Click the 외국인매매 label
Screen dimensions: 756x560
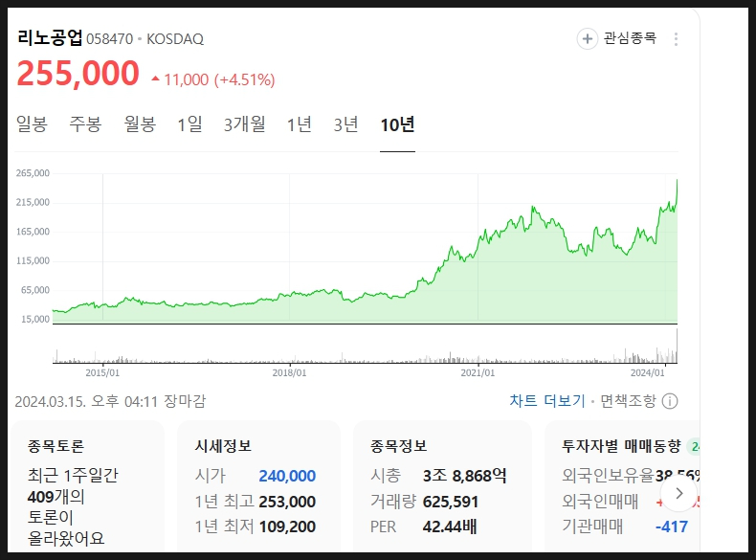(x=600, y=502)
